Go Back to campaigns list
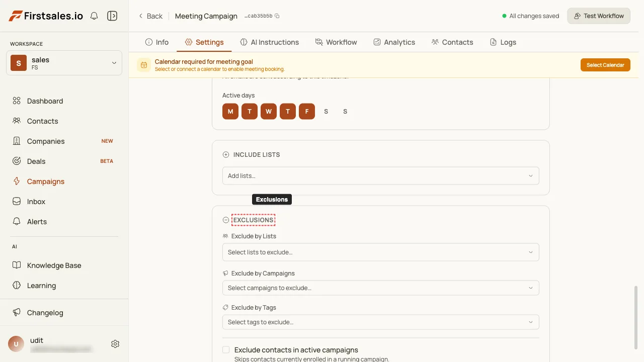The image size is (644, 362). pyautogui.click(x=151, y=16)
